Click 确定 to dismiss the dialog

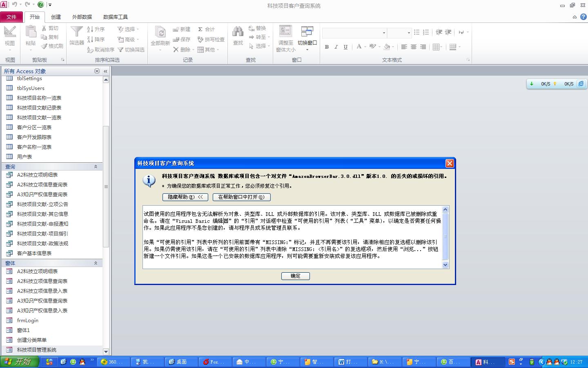point(296,276)
